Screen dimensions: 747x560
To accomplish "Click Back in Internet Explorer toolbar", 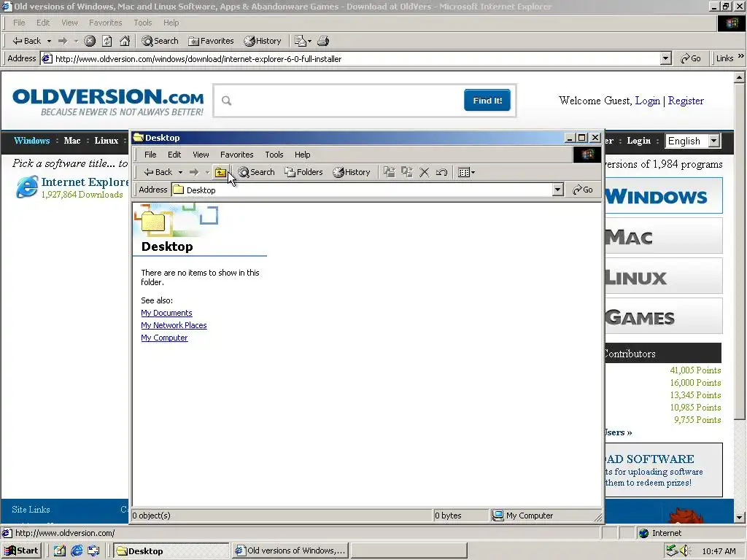I will point(27,41).
